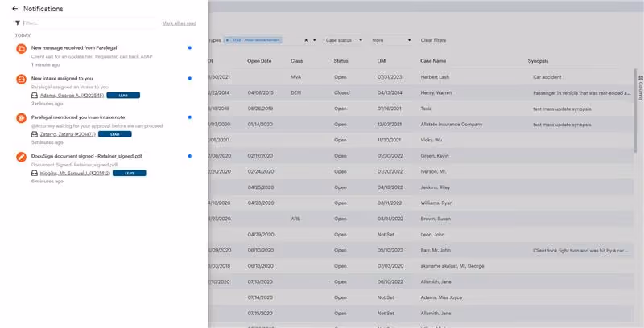
Task: Clear the case types filter with X
Action: (306, 40)
